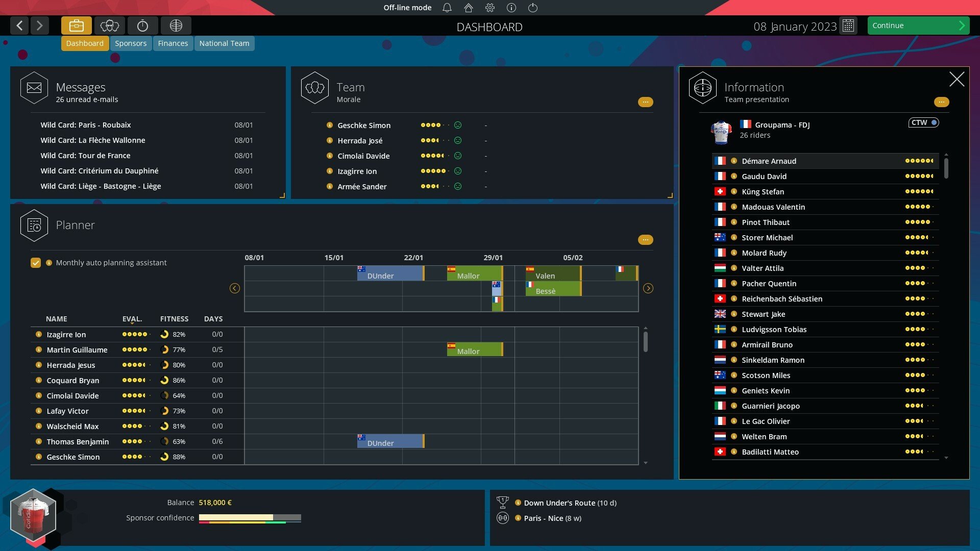Click the Planner panel icon
Screen dimensions: 980x551
tap(34, 223)
